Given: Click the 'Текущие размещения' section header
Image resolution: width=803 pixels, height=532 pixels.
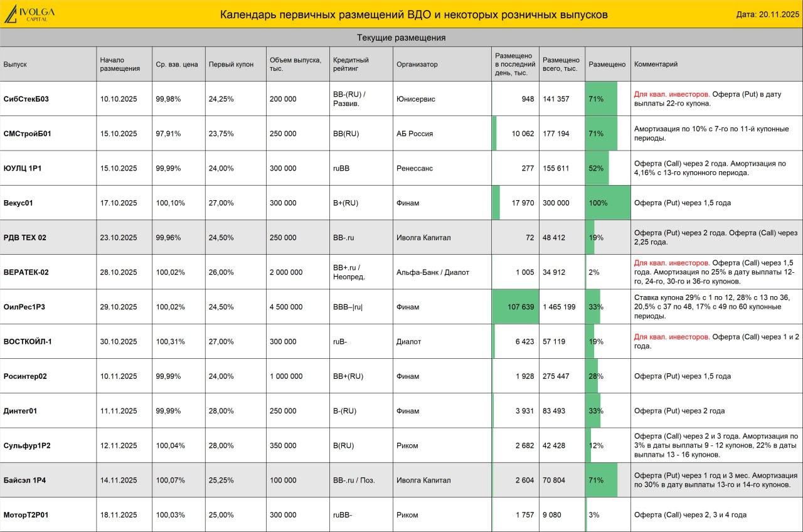Looking at the screenshot, I should tap(401, 38).
